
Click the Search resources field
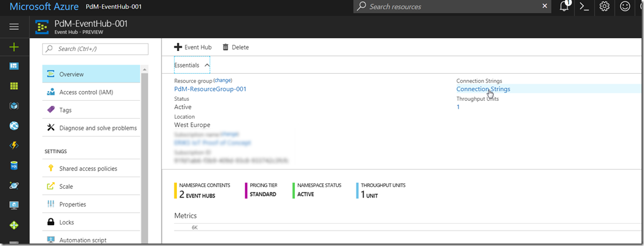tap(452, 7)
